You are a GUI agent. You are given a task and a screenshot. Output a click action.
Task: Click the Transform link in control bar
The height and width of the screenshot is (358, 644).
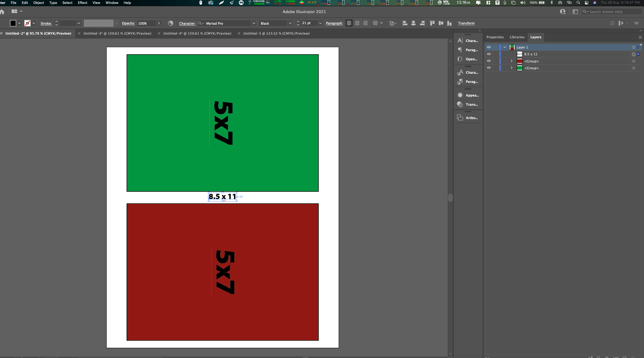(x=466, y=23)
